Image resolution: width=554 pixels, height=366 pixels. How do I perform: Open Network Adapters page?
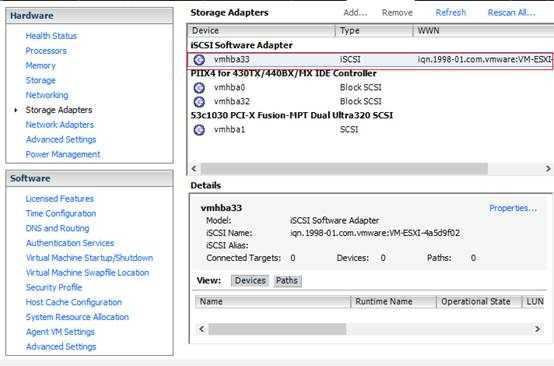60,125
